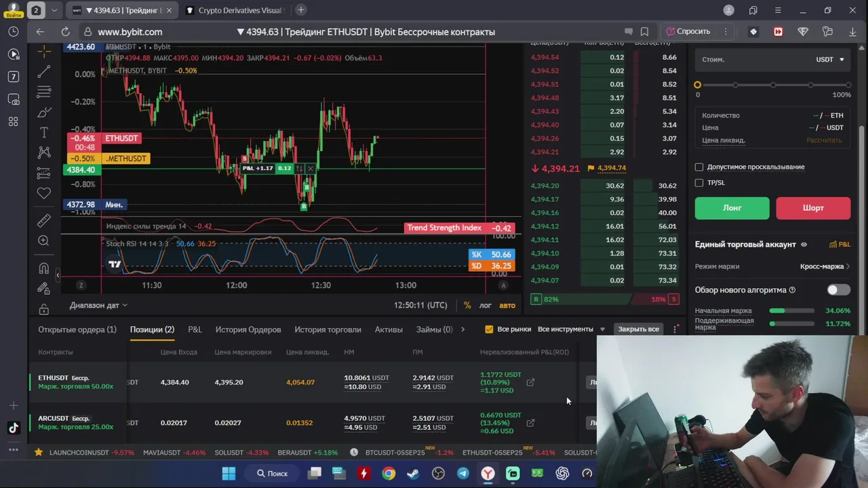Open Windows Start menu
Viewport: 868px width, 488px height.
(x=229, y=473)
